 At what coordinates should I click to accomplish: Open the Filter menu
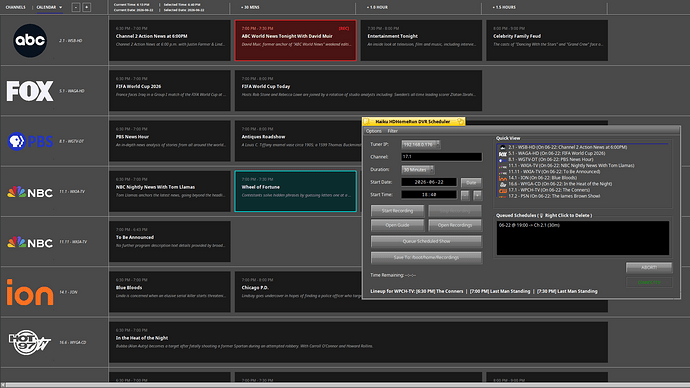coord(393,131)
